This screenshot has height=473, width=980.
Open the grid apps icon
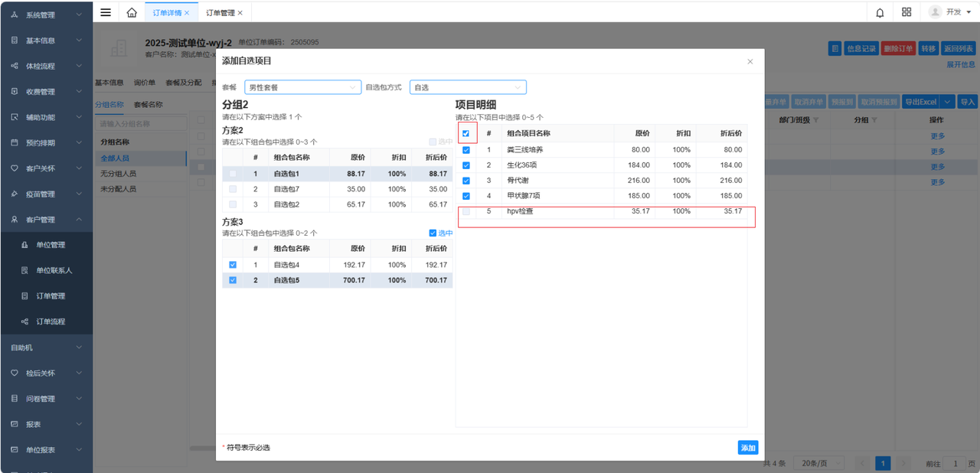point(906,12)
